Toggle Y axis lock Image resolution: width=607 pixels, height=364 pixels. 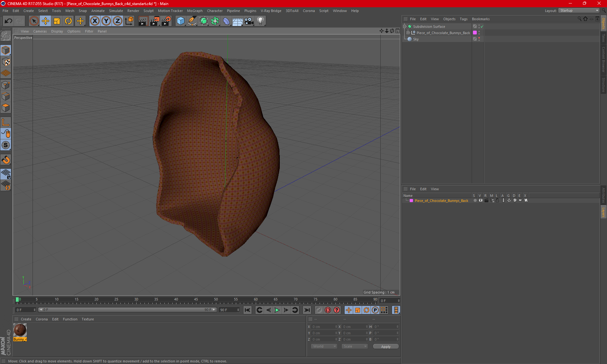(106, 21)
